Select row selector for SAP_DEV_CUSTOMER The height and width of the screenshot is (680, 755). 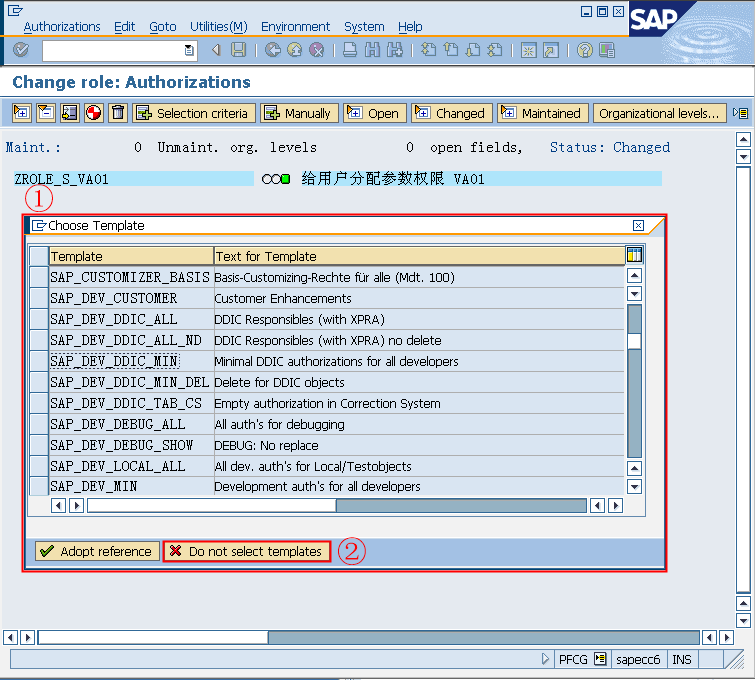click(39, 298)
